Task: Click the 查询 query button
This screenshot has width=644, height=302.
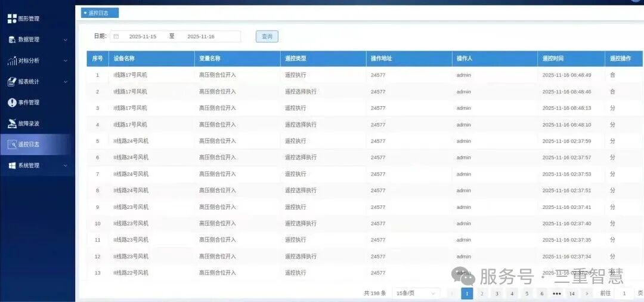Action: point(267,36)
